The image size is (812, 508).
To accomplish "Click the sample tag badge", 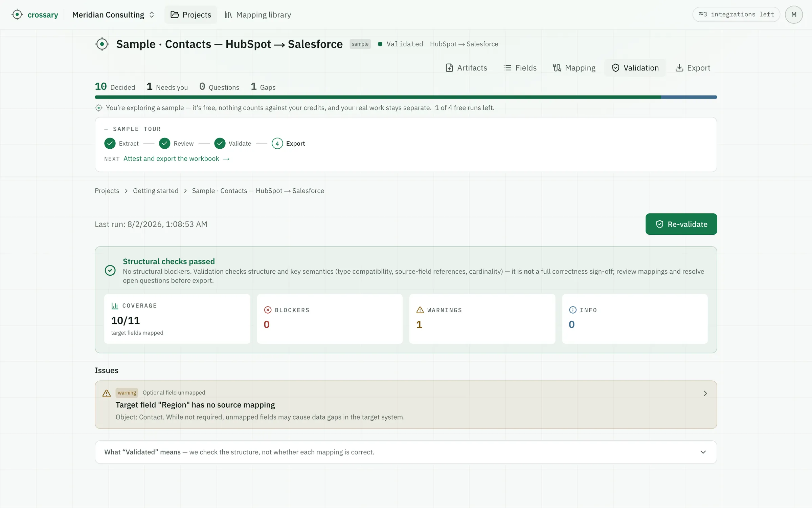I will coord(360,44).
